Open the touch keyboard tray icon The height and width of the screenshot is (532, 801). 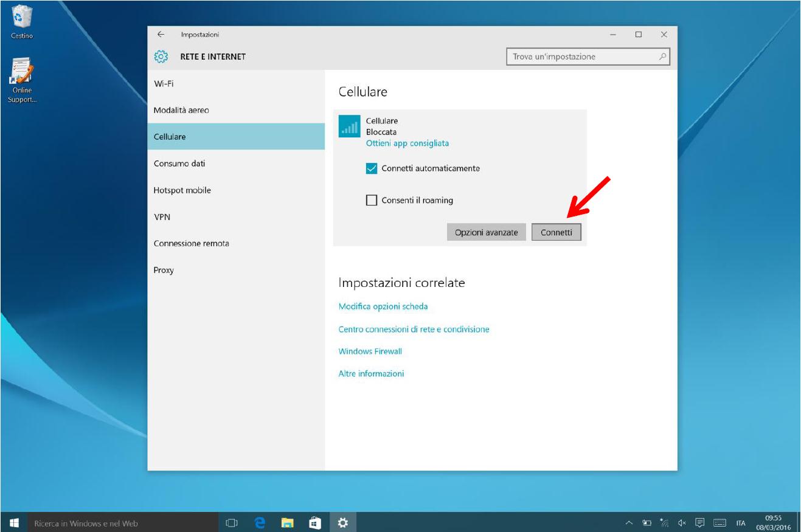[x=720, y=523]
